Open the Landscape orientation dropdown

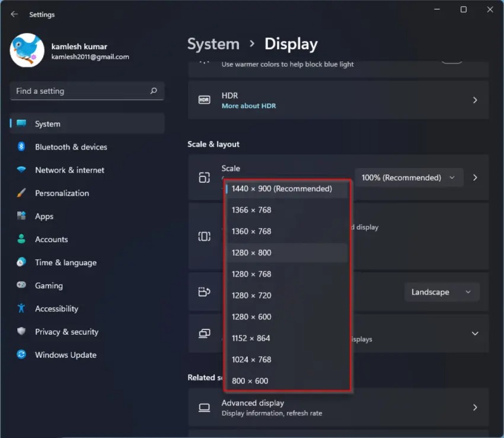(442, 291)
